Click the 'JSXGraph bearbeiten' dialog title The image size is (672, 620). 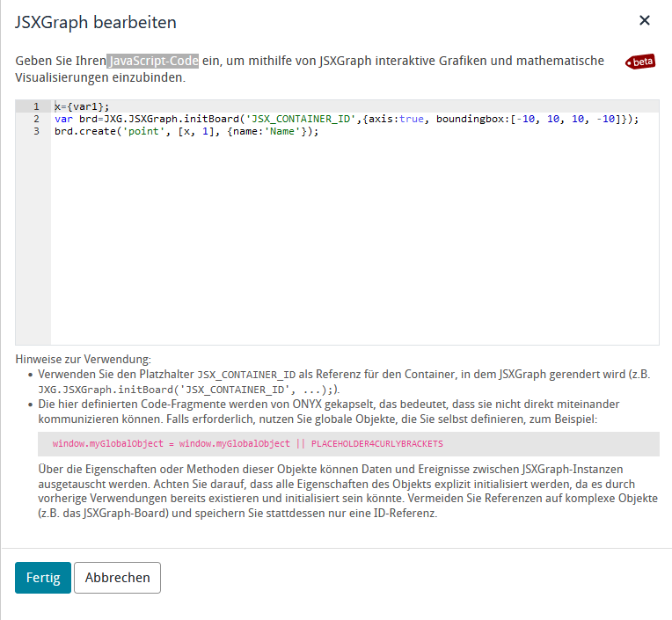96,22
